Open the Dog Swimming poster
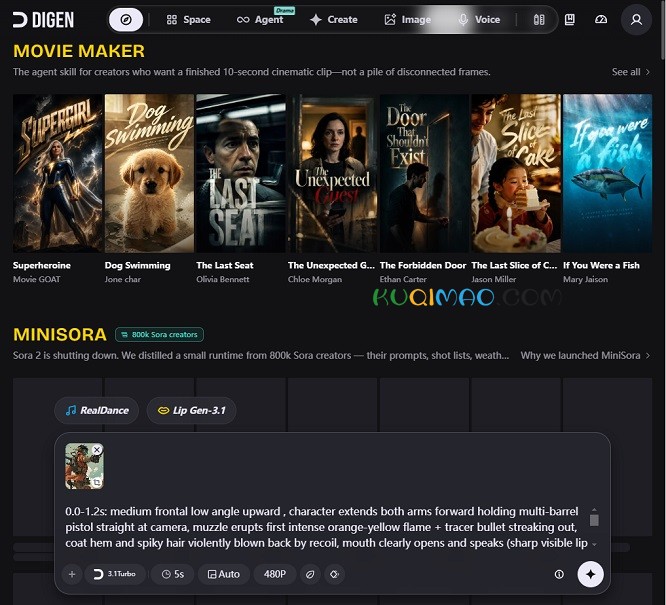Viewport: 666px width, 605px height. pos(149,173)
